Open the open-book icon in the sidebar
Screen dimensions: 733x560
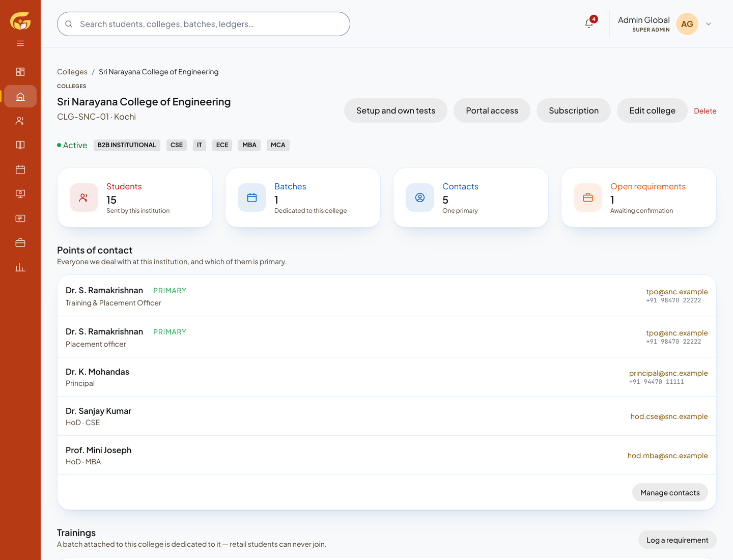[x=20, y=145]
